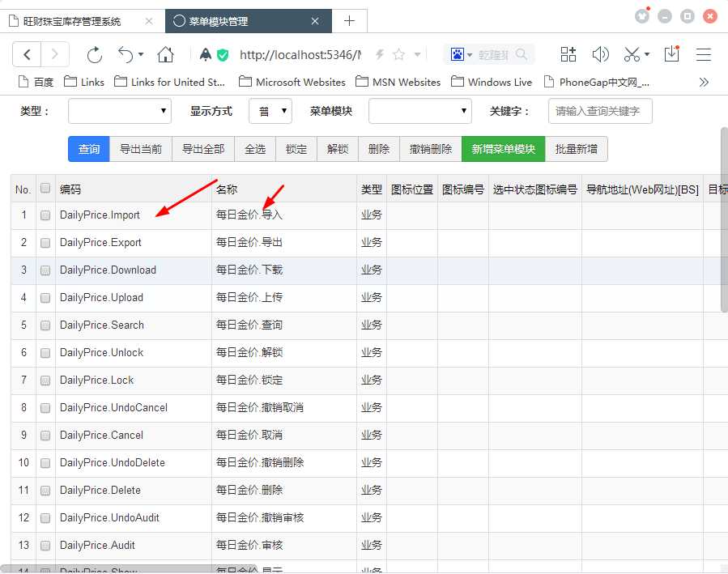Image resolution: width=728 pixels, height=574 pixels.
Task: Click the 全选 button
Action: coord(255,149)
